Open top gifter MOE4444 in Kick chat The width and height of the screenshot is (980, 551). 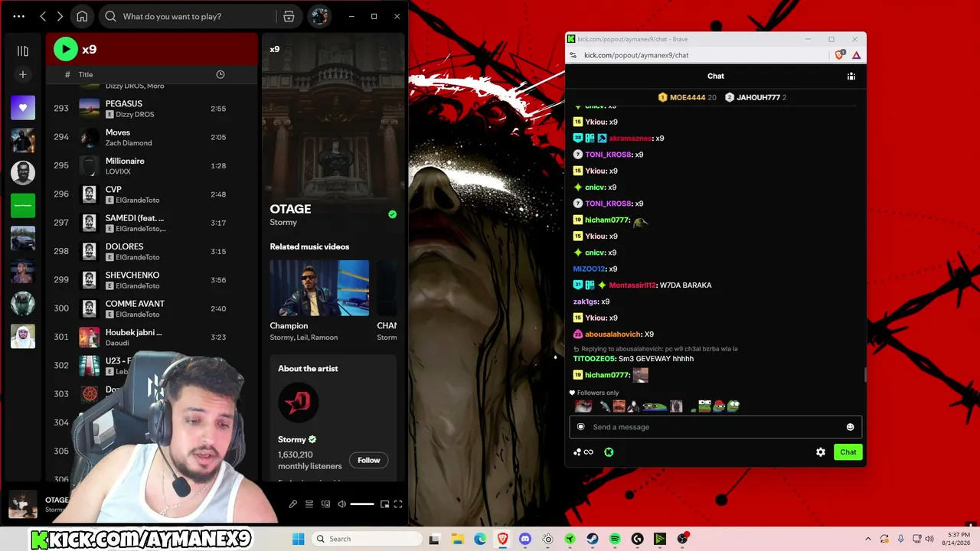tap(687, 97)
